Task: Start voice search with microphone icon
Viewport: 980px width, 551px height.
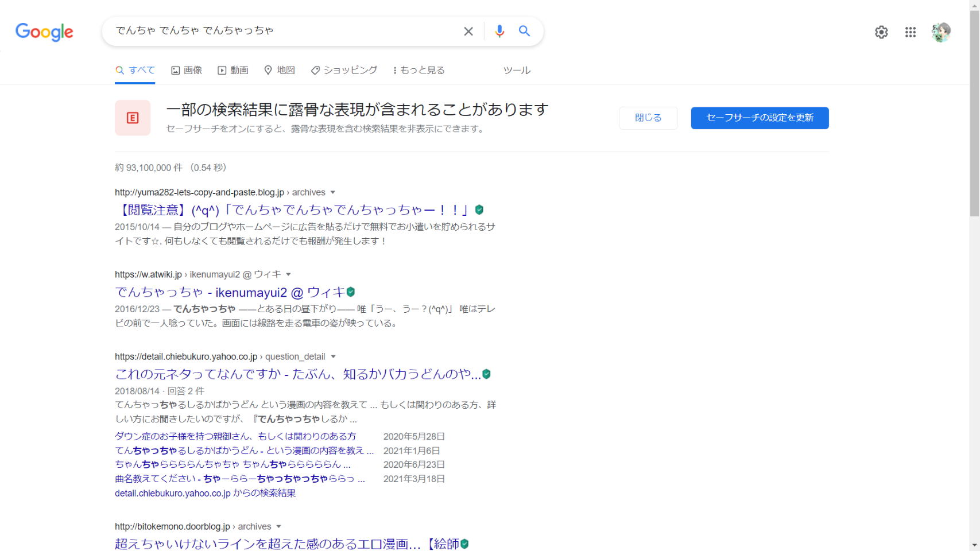Action: tap(499, 32)
